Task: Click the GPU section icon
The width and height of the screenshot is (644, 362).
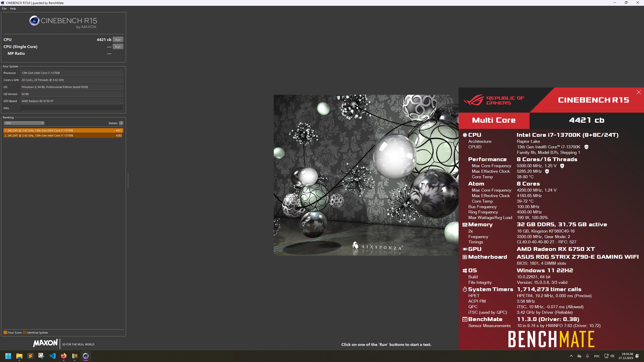Action: point(465,249)
